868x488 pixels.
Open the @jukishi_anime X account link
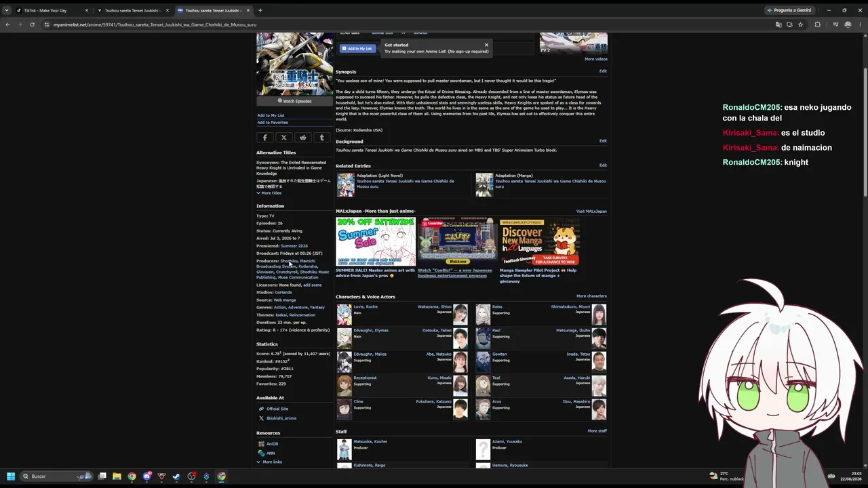pos(281,418)
